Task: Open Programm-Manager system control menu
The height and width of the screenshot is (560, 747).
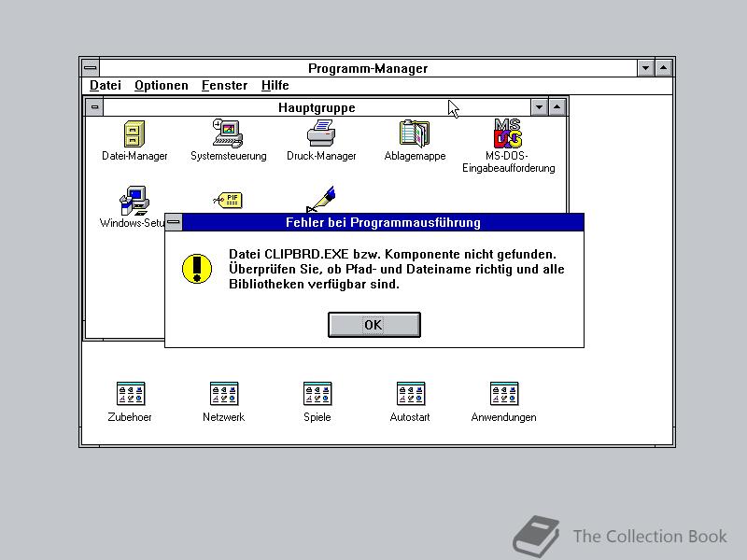Action: click(91, 68)
